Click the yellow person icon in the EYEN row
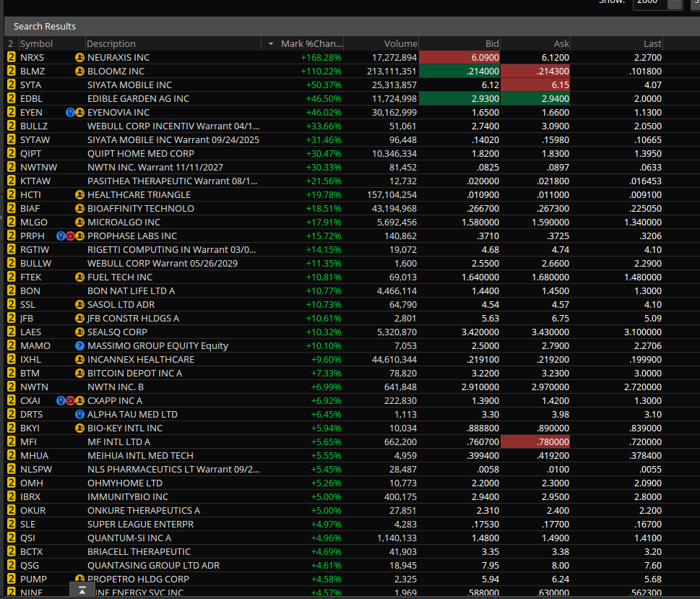This screenshot has width=700, height=599. click(79, 113)
